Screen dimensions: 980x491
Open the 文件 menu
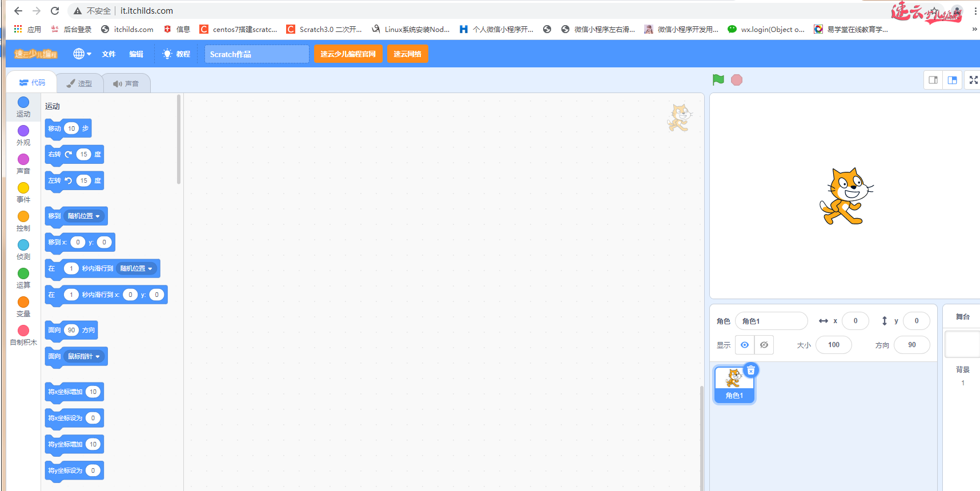tap(109, 54)
